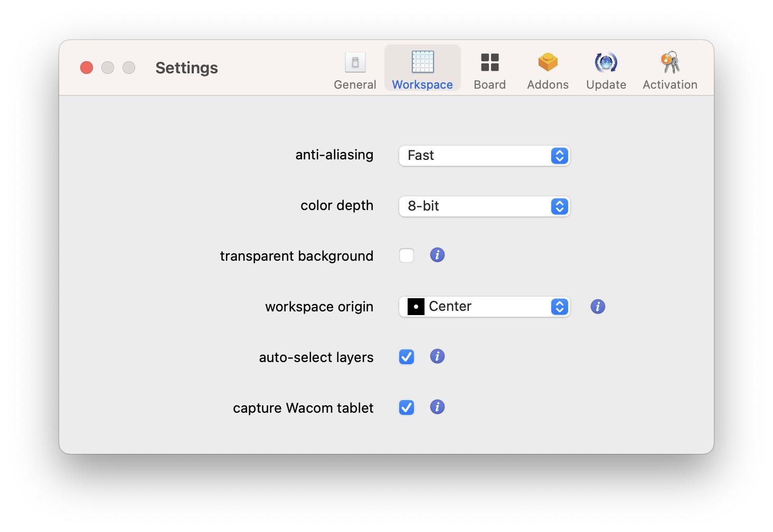Open the Addons brick icon tab

tap(548, 70)
